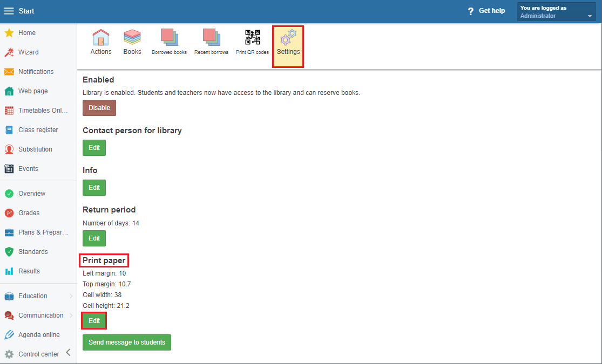Viewport: 602px width, 364px height.
Task: Click the Overview green check icon
Action: (9, 194)
